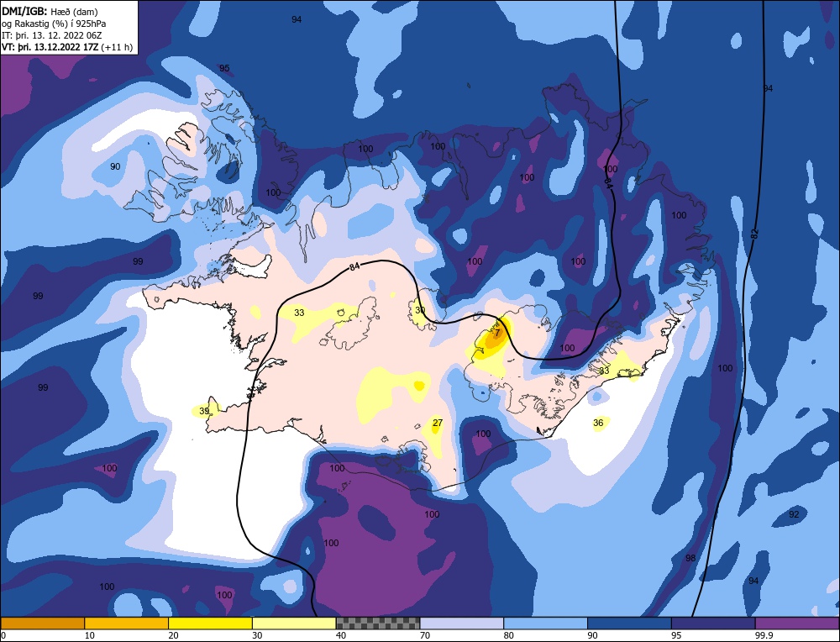
Task: Click the map value '92' in the southeast sea
Action: pos(794,514)
